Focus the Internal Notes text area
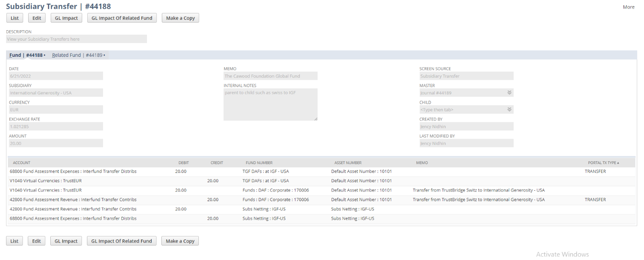 click(x=270, y=104)
